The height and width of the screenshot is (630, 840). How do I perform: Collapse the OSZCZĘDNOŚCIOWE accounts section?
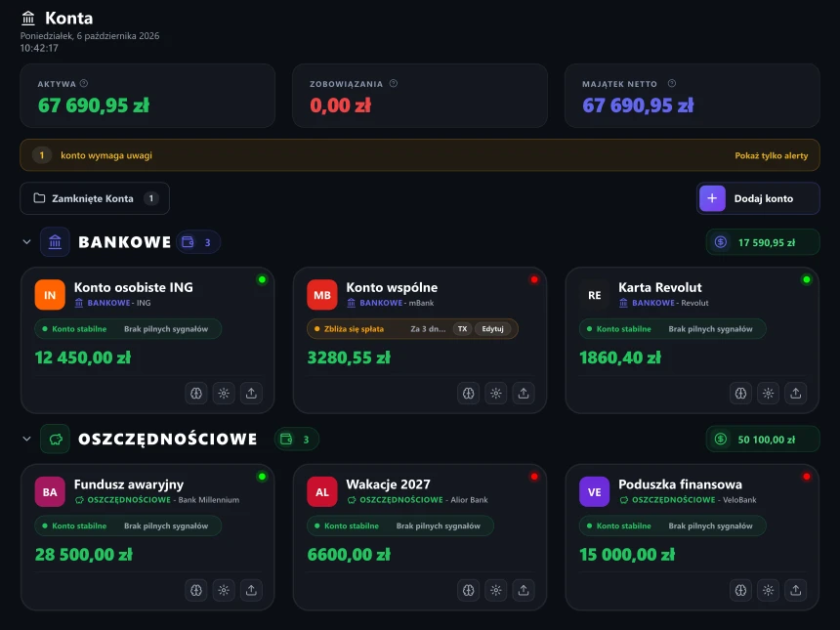coord(26,440)
